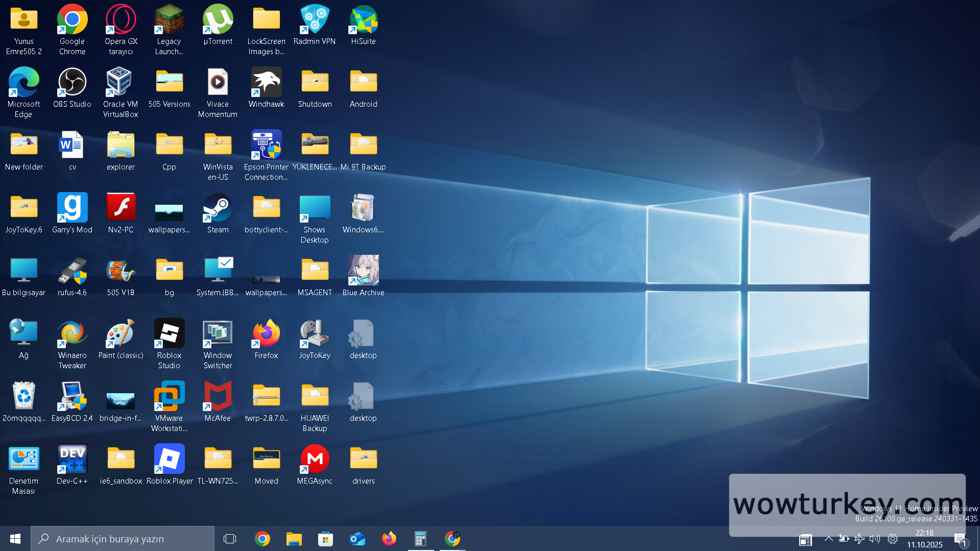Click the Oracle VM VirtualBox icon
This screenshot has width=980, height=551.
(x=121, y=83)
